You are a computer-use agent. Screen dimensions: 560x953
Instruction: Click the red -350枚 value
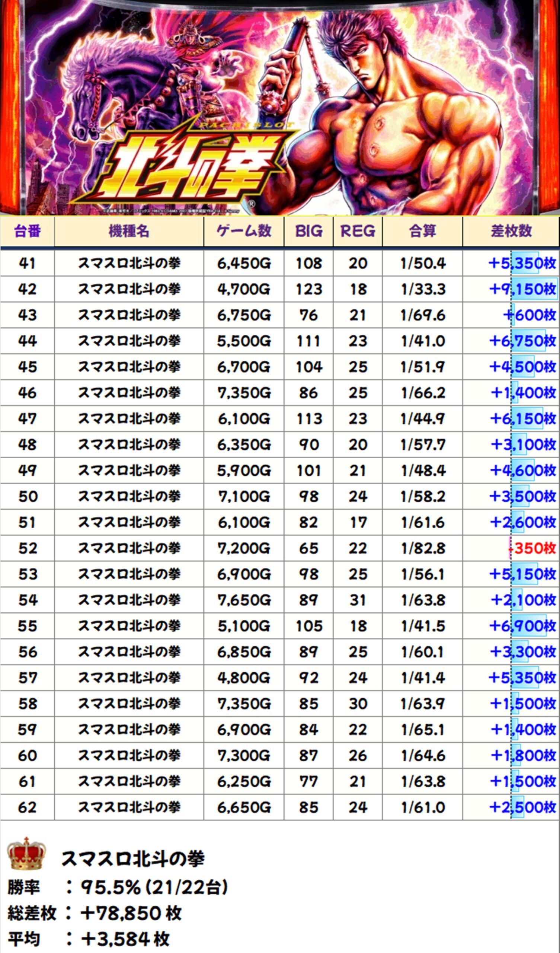point(532,548)
